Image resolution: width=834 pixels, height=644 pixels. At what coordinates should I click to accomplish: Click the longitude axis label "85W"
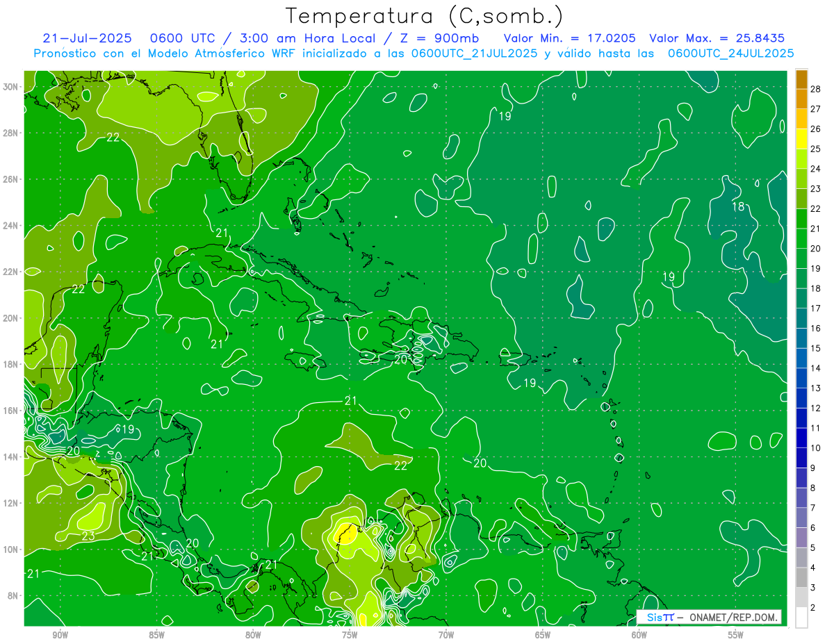click(x=157, y=634)
